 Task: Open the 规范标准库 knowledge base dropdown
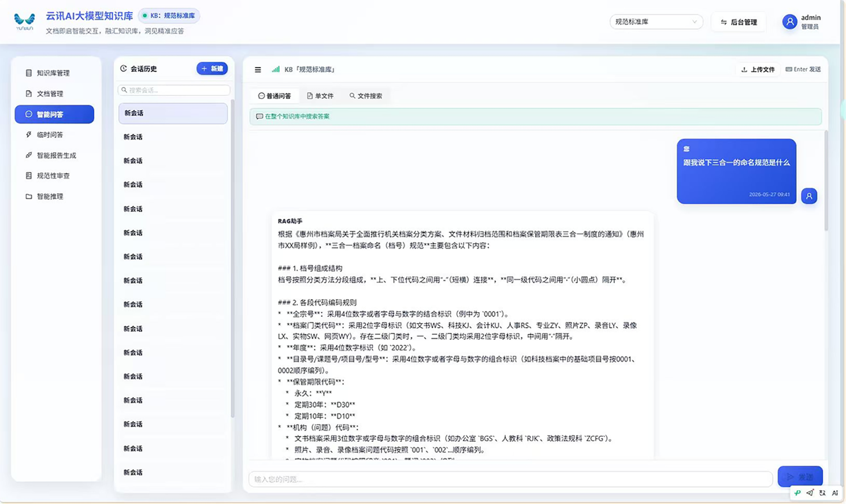pyautogui.click(x=656, y=22)
